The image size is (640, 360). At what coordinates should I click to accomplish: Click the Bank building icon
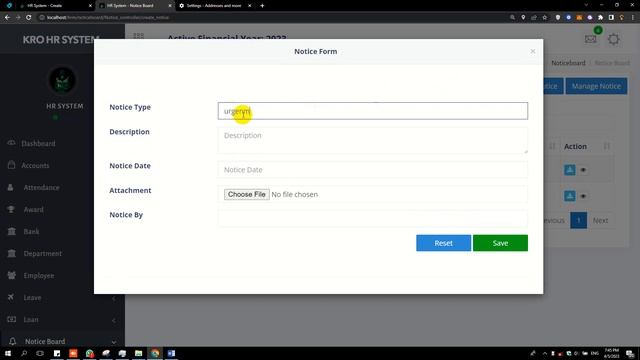[11, 231]
